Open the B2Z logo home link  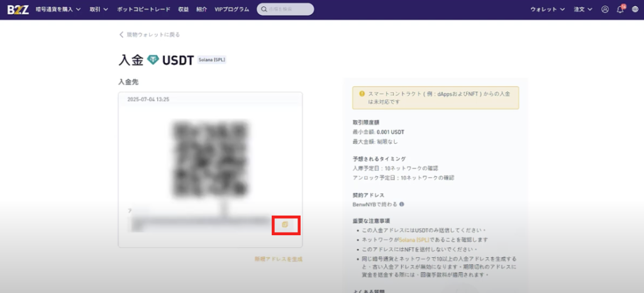tap(18, 9)
